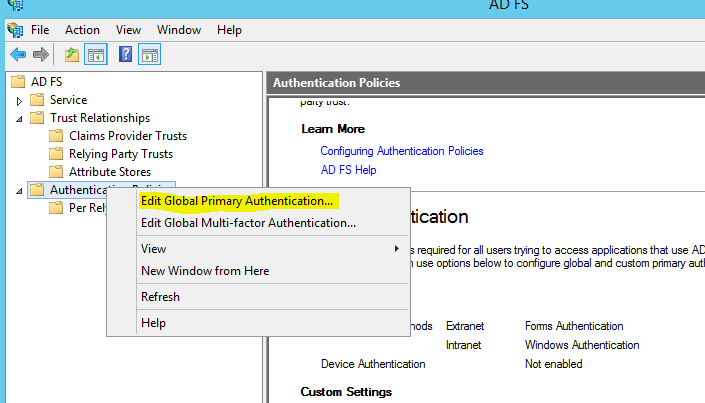Click the Claims Provider Trusts folder icon
Viewport: 705px width, 403px height.
point(56,136)
